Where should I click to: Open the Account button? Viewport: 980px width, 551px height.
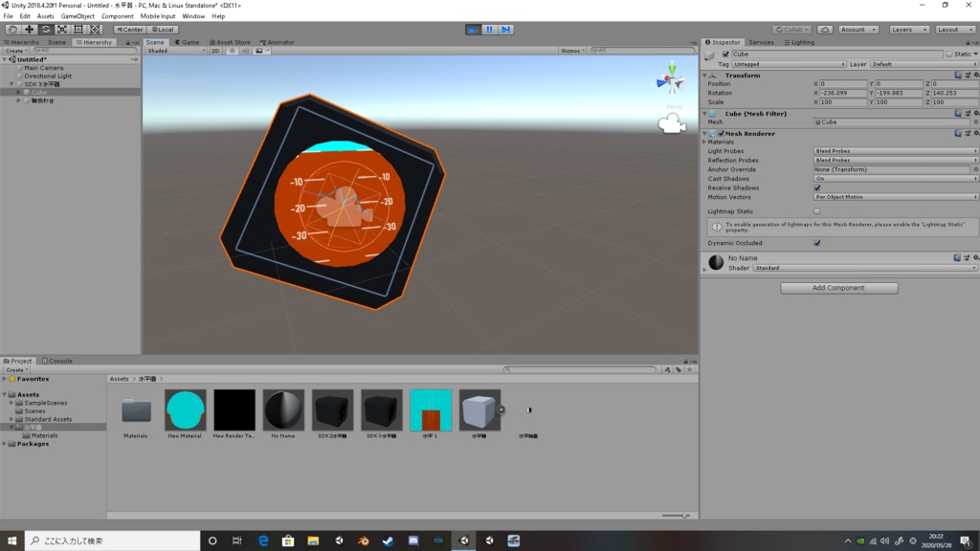click(x=857, y=30)
